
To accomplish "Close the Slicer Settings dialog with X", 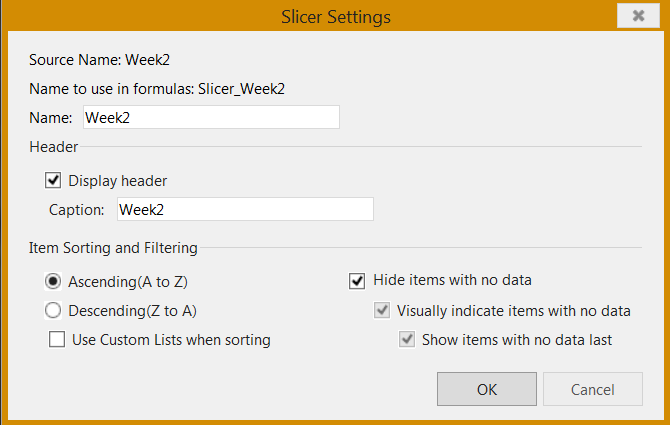I will click(x=638, y=16).
